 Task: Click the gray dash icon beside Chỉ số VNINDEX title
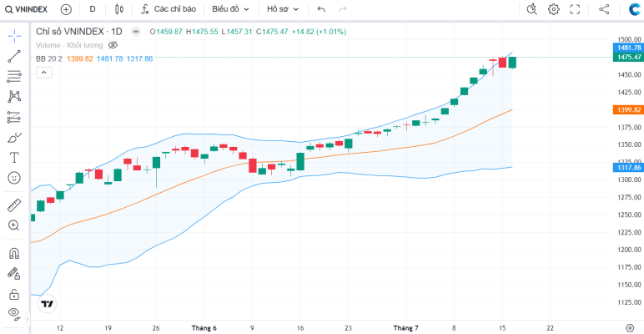click(135, 32)
